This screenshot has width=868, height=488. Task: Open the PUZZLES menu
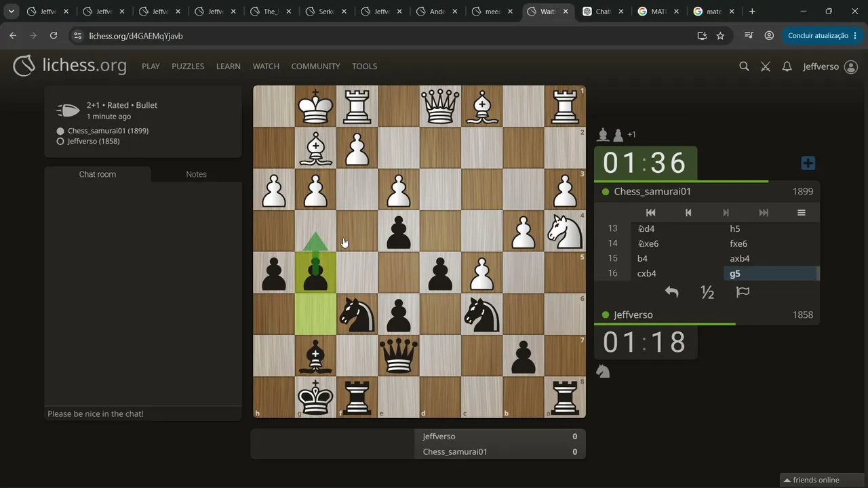188,66
